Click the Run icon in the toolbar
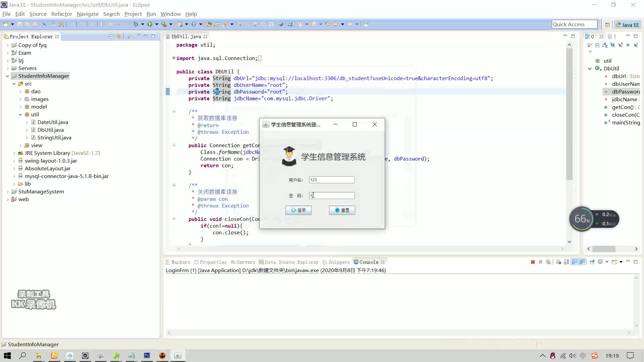644x362 pixels. coord(150,24)
